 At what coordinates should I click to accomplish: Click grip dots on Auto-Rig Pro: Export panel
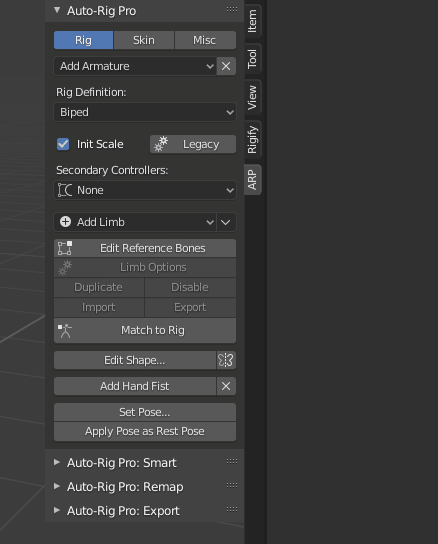(232, 509)
